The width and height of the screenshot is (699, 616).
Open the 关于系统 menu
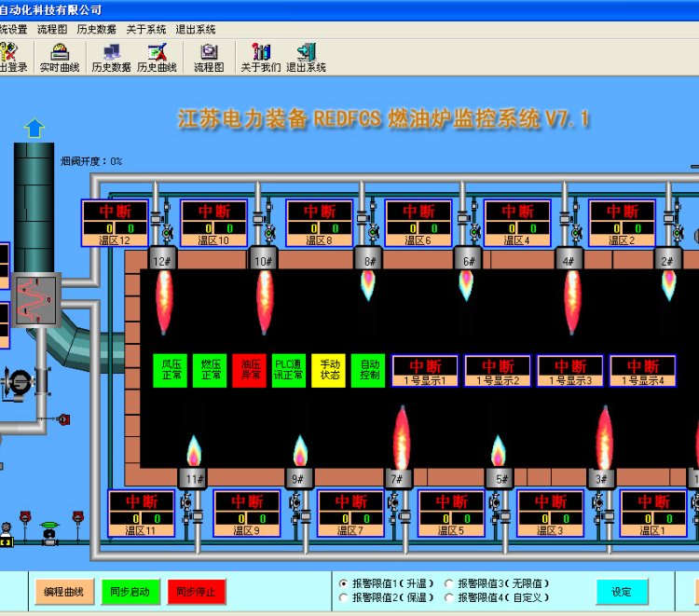[145, 30]
